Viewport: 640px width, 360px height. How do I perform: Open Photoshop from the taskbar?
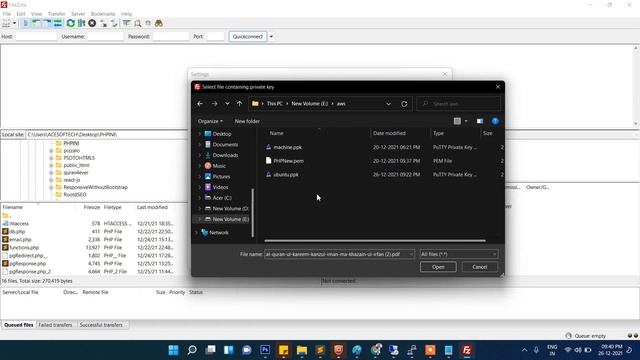(265, 350)
